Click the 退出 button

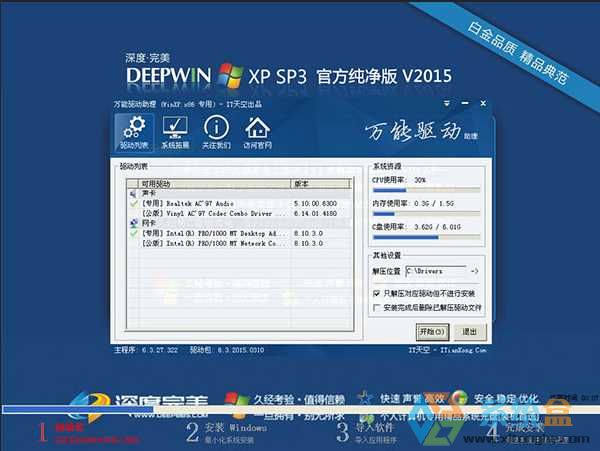470,332
